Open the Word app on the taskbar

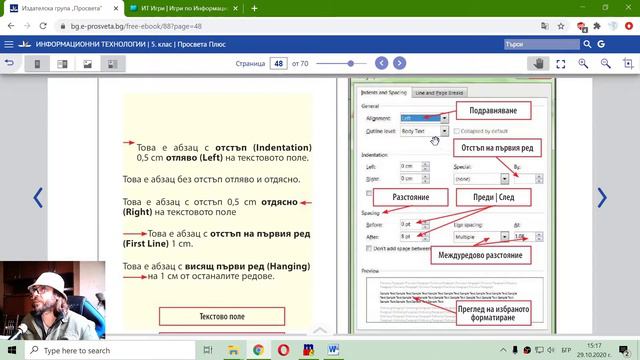pyautogui.click(x=333, y=350)
